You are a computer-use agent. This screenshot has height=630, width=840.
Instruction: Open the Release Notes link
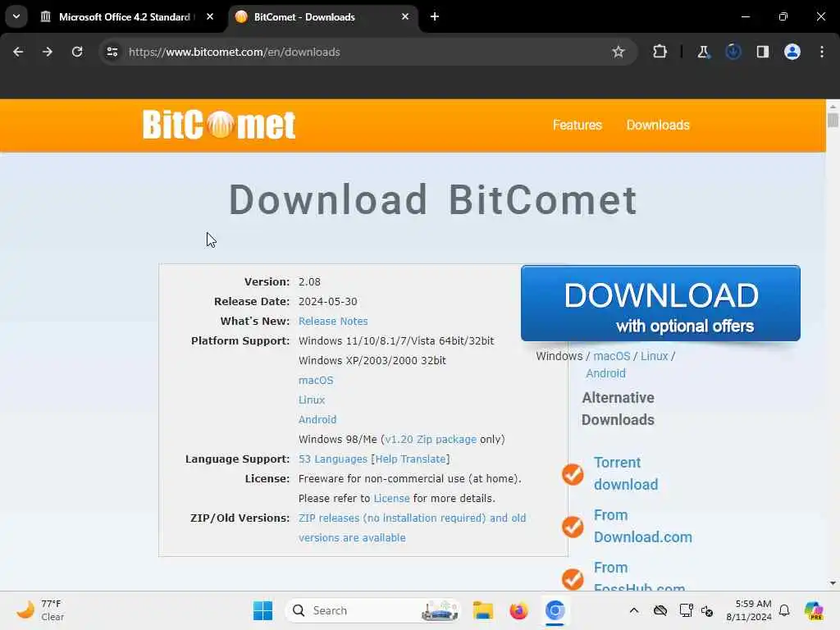333,321
